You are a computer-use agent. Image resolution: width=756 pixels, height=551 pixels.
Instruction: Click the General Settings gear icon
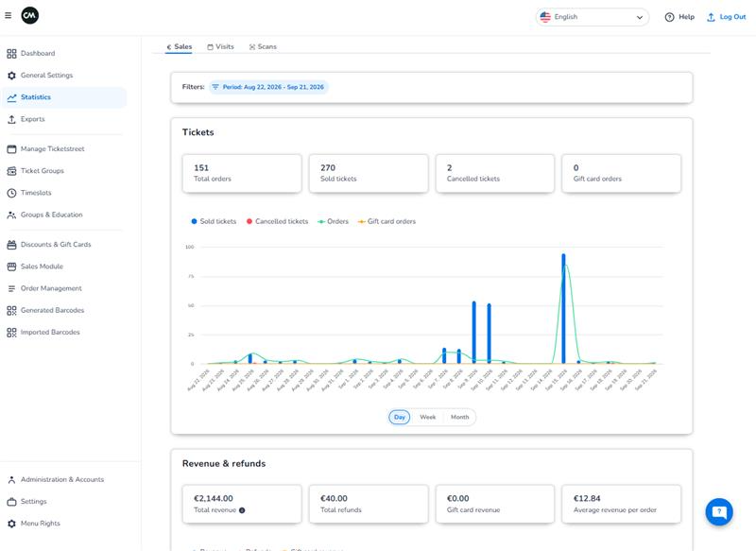[11, 76]
